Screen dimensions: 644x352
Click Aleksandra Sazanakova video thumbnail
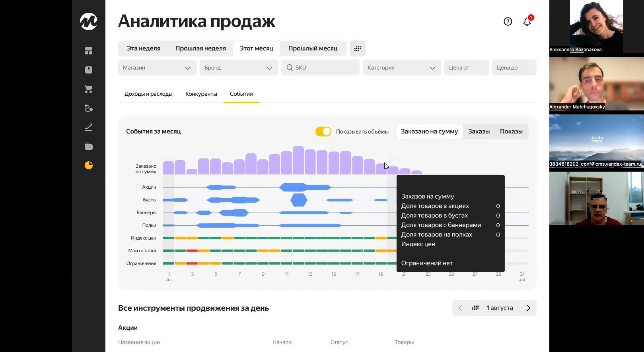[x=597, y=27]
